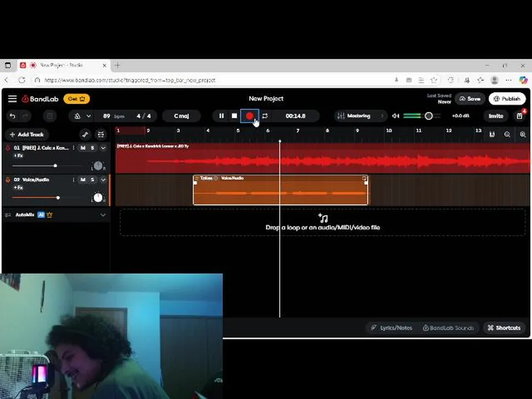Click the Invite button
Image resolution: width=532 pixels, height=399 pixels.
495,116
